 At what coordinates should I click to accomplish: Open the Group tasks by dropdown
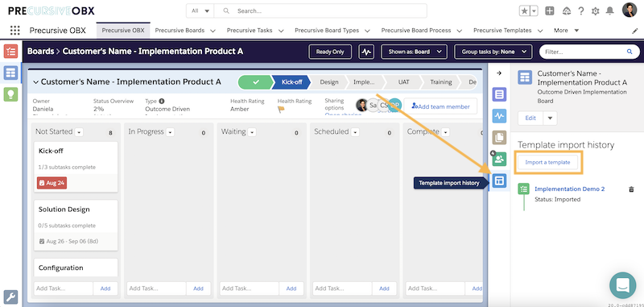tap(493, 52)
